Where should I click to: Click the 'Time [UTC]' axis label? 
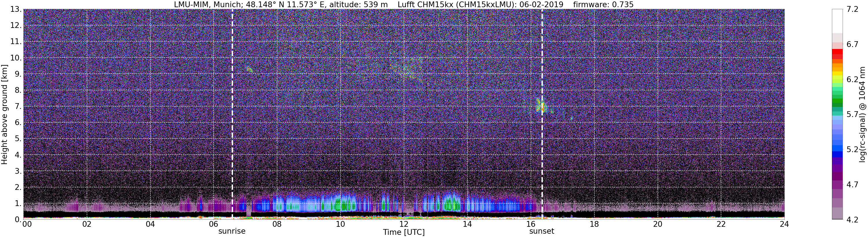(x=404, y=232)
